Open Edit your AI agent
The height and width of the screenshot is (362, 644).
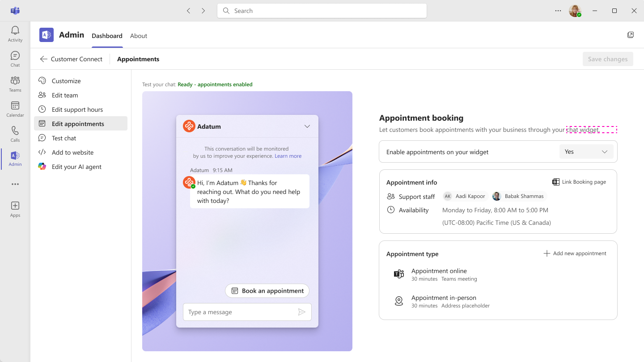76,167
